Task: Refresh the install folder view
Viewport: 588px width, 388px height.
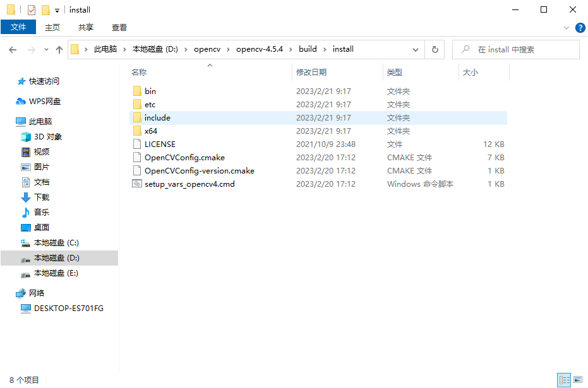Action: tap(435, 49)
